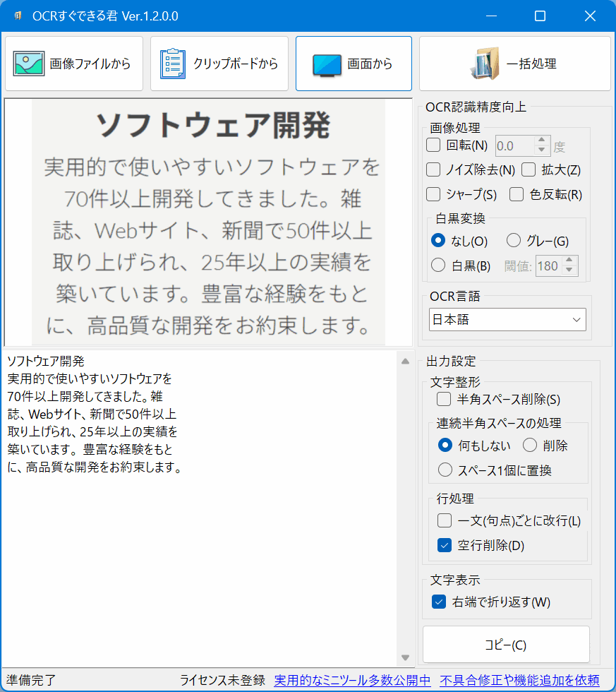Viewport: 616px width, 692px height.
Task: Enable シャープ(S) checkbox
Action: coord(433,195)
